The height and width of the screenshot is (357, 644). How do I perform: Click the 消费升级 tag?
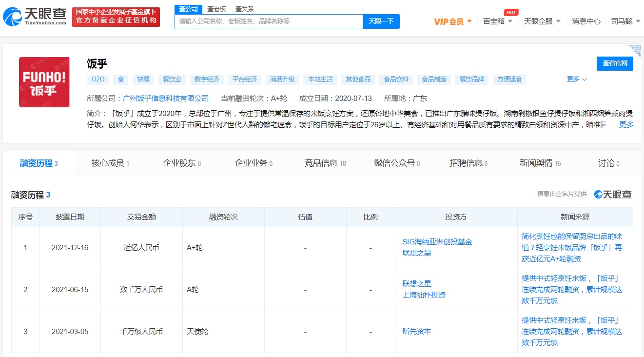(282, 79)
